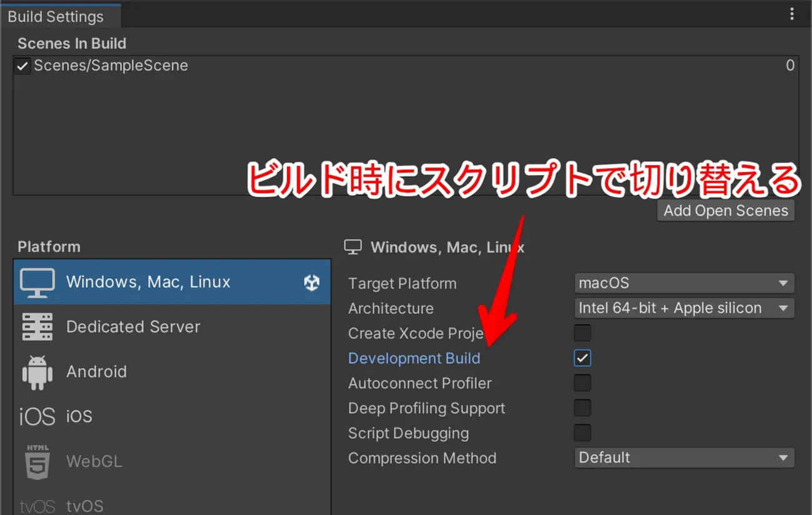Enable Autoconnect Profiler checkbox
812x515 pixels.
coord(582,383)
